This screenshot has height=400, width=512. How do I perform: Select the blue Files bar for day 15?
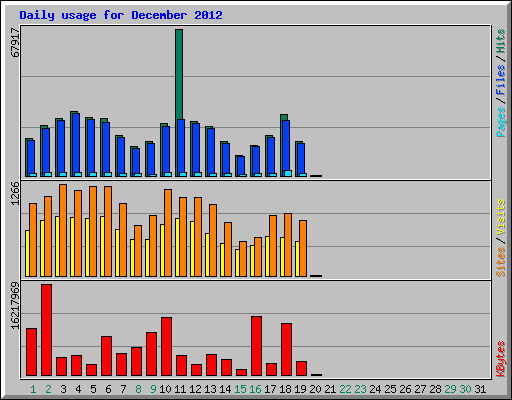(x=241, y=165)
